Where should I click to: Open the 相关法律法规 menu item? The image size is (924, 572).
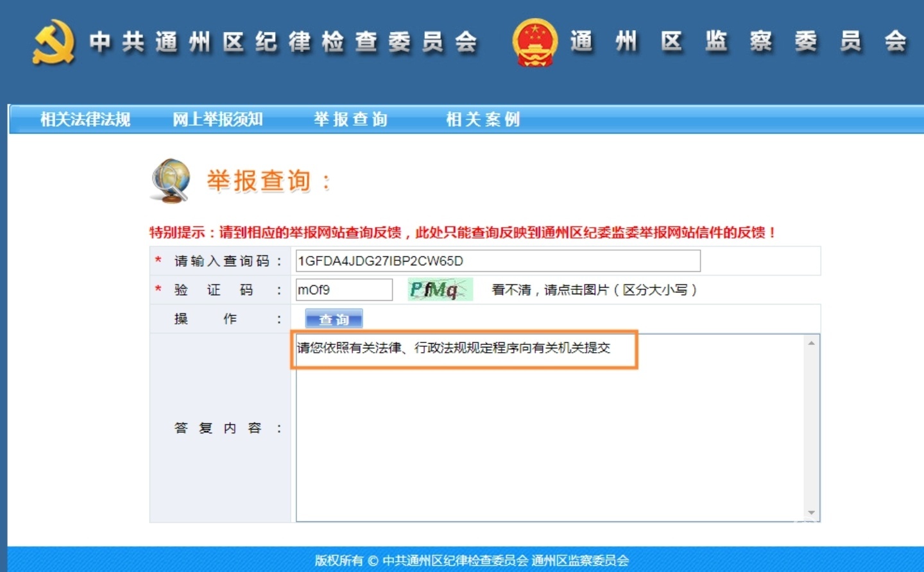(x=85, y=119)
